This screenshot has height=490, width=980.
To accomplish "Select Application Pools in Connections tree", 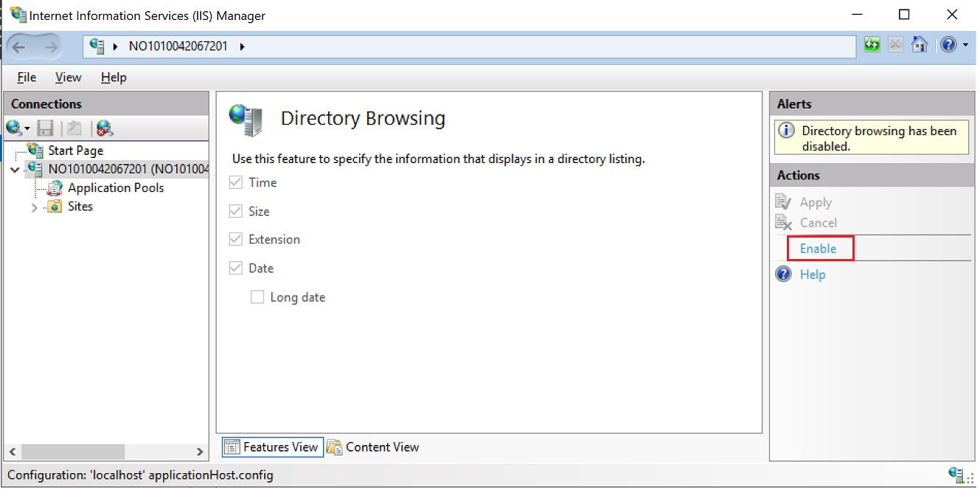I will tap(115, 188).
